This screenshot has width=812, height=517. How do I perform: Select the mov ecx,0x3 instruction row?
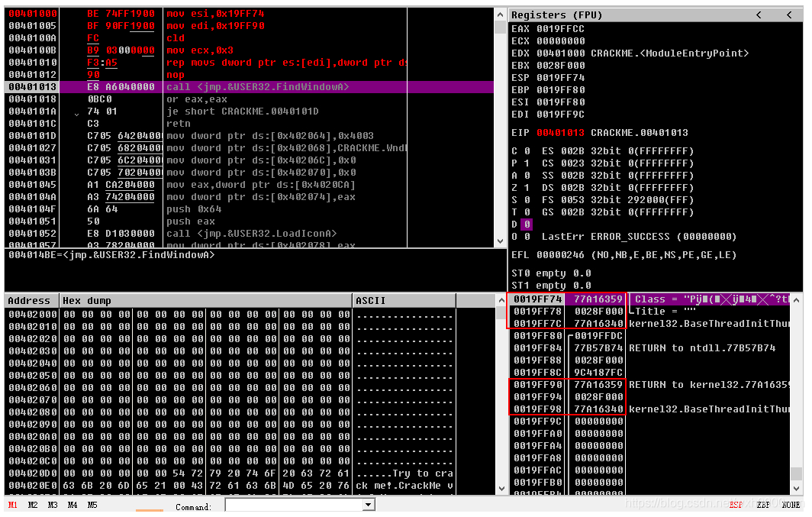tap(249, 50)
